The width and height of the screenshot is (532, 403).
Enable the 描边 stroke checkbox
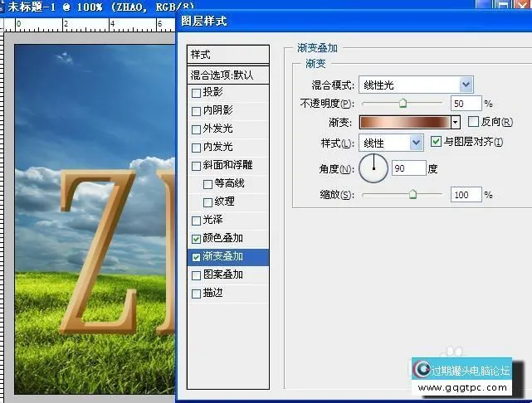[x=196, y=294]
